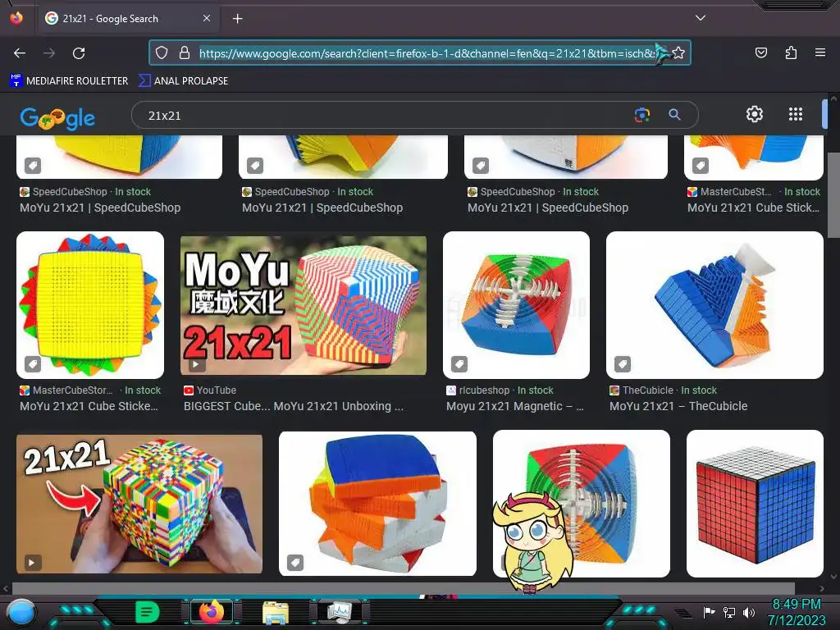840x630 pixels.
Task: Open the scrambled 21x21 video thumbnail with red arrow
Action: tap(139, 504)
